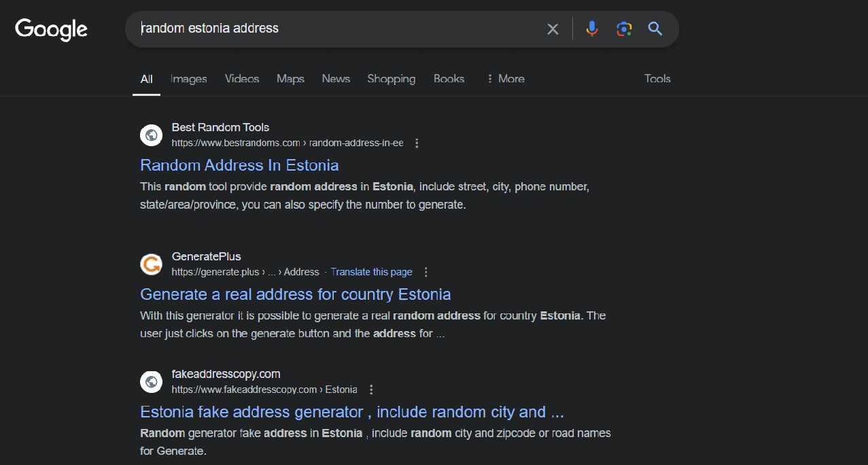Open Google Lens image search icon
The width and height of the screenshot is (868, 465).
coord(624,29)
